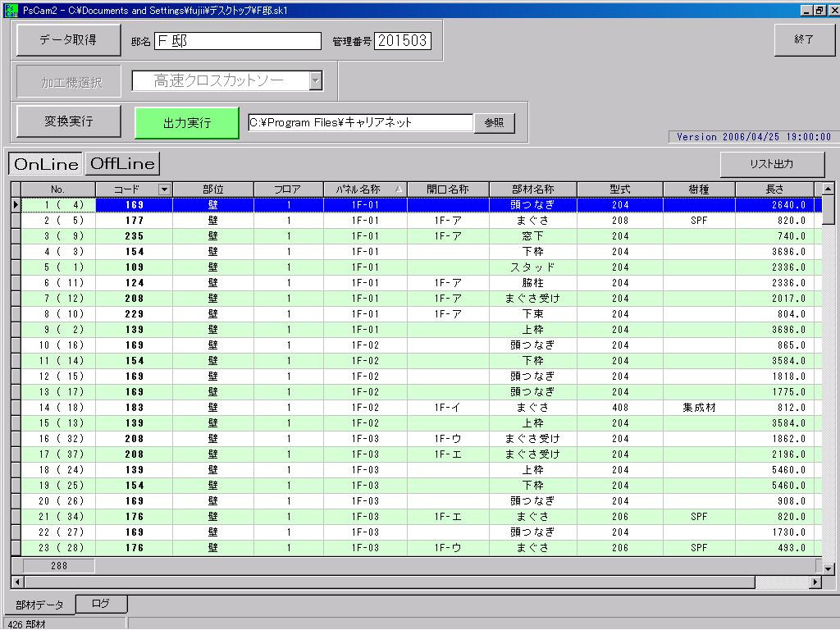840x630 pixels.
Task: Switch to OffLine mode
Action: click(122, 164)
